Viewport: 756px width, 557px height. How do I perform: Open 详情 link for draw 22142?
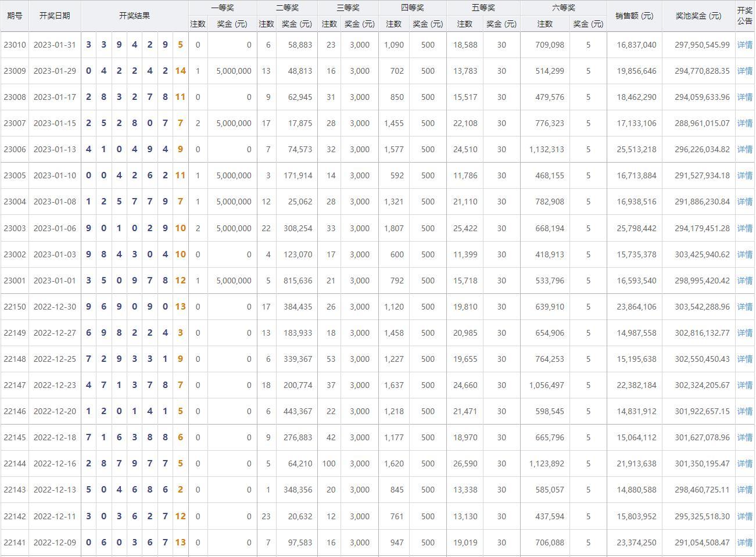(x=744, y=516)
